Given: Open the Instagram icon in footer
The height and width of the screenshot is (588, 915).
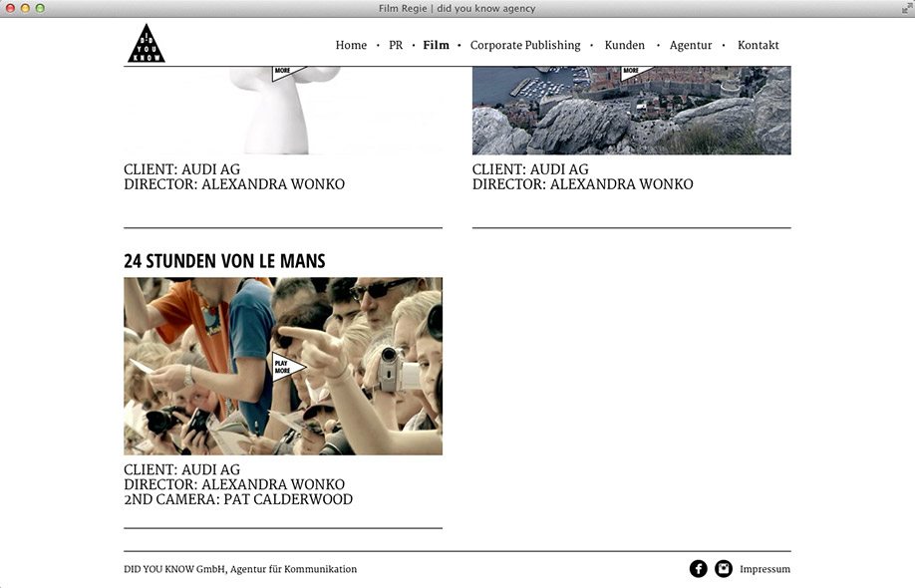Looking at the screenshot, I should pyautogui.click(x=724, y=569).
